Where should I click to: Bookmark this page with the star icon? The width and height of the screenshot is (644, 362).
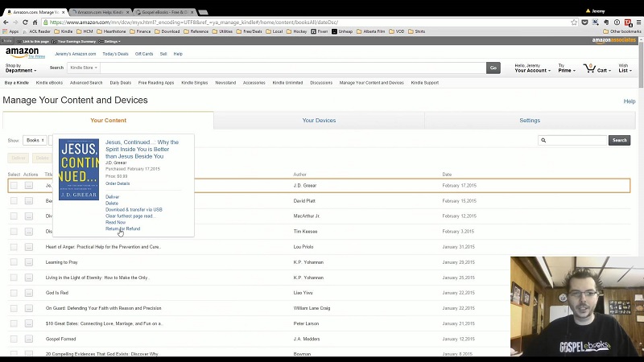(574, 23)
